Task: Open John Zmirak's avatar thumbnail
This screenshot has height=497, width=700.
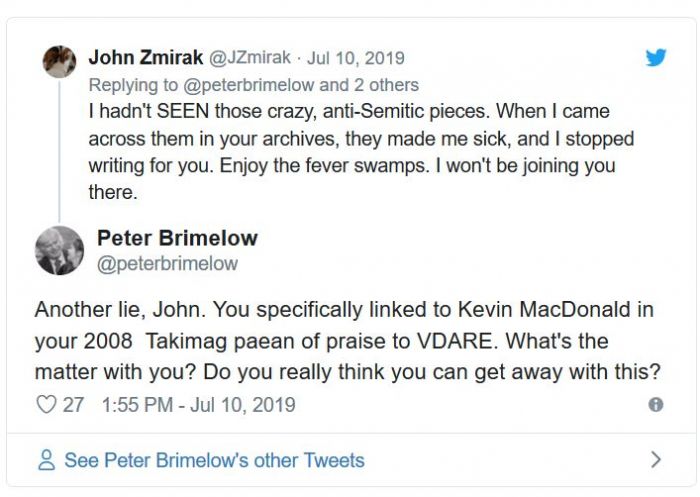Action: pos(59,61)
